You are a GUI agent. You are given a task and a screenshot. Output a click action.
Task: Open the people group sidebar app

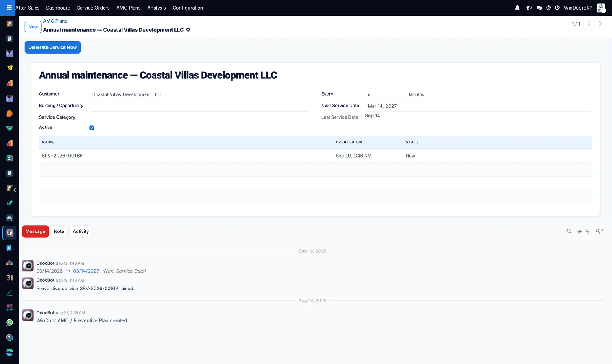[10, 263]
